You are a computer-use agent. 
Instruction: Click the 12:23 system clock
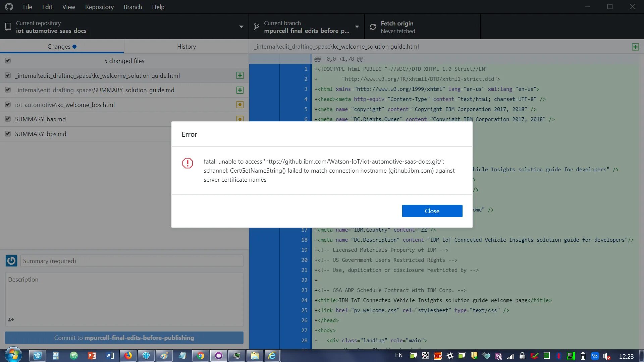[x=626, y=356]
